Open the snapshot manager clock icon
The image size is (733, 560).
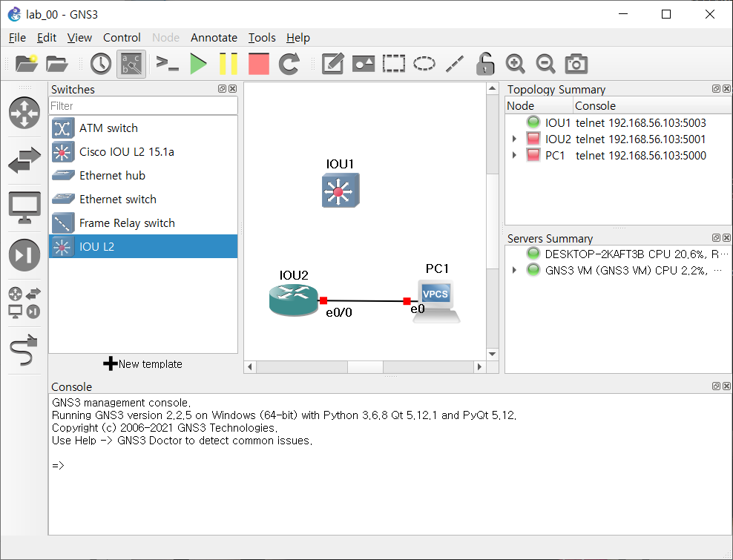click(100, 64)
